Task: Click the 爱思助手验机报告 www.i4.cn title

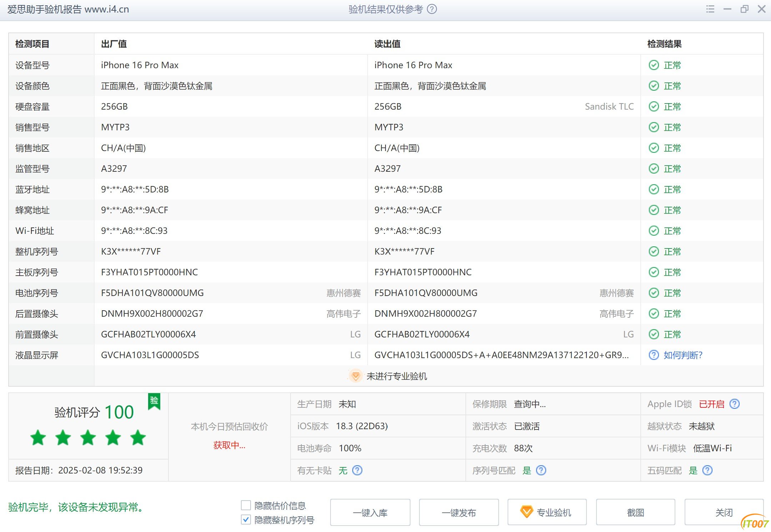Action: pos(68,9)
